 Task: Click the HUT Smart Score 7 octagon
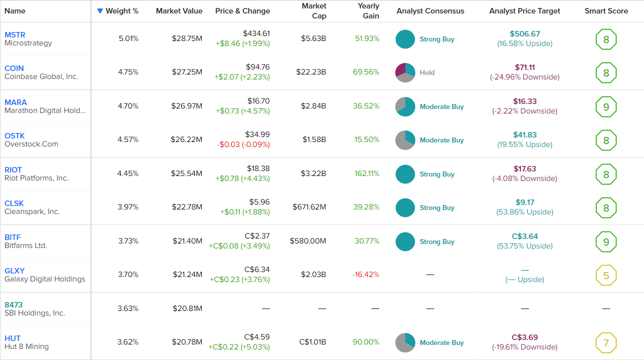click(x=606, y=343)
